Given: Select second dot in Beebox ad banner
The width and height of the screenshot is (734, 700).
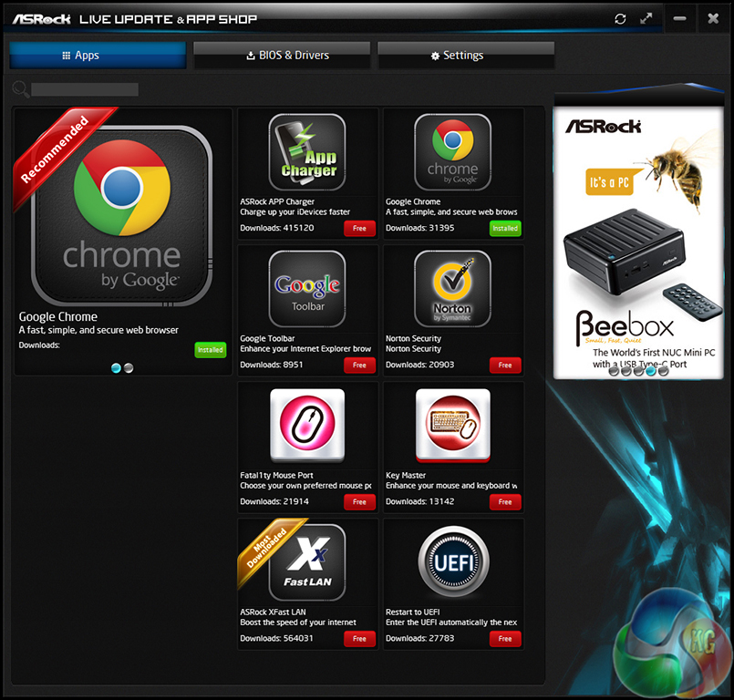Looking at the screenshot, I should click(x=626, y=371).
